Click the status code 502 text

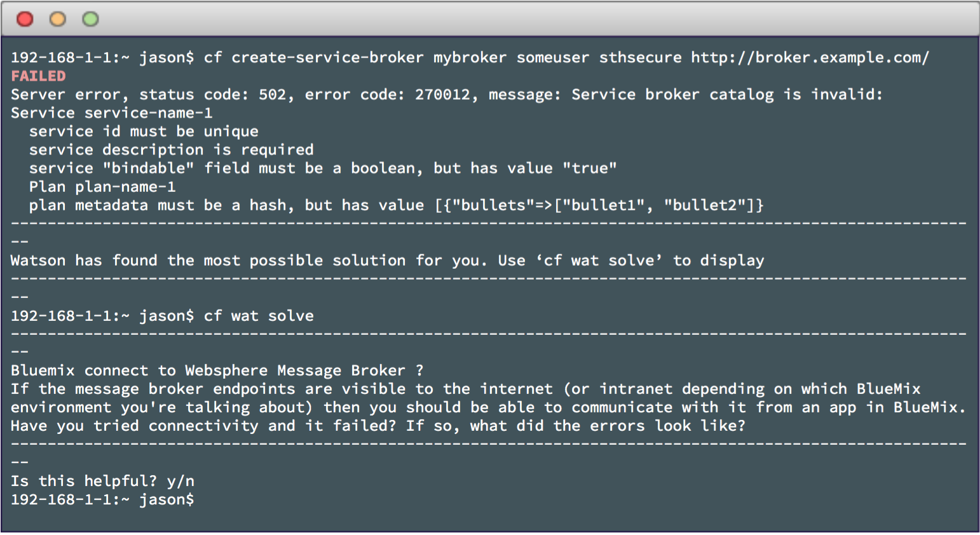[x=272, y=94]
